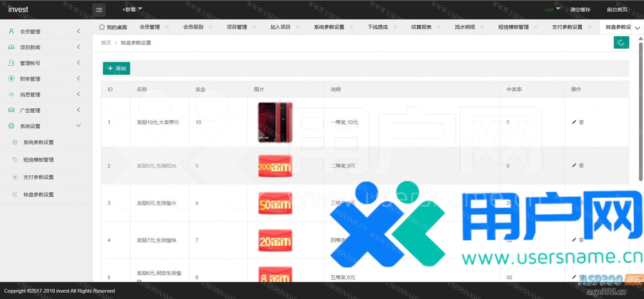This screenshot has height=299, width=644.
Task: Click the 添加 button
Action: point(116,68)
